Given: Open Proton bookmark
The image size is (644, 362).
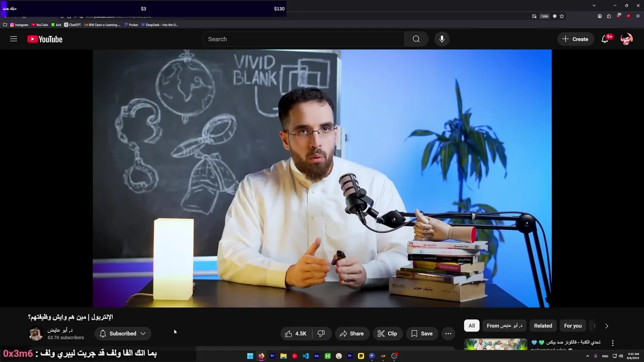Looking at the screenshot, I should (x=131, y=25).
